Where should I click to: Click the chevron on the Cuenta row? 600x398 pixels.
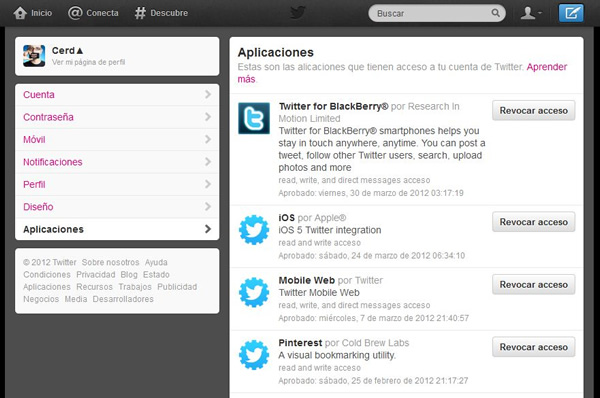tap(208, 94)
